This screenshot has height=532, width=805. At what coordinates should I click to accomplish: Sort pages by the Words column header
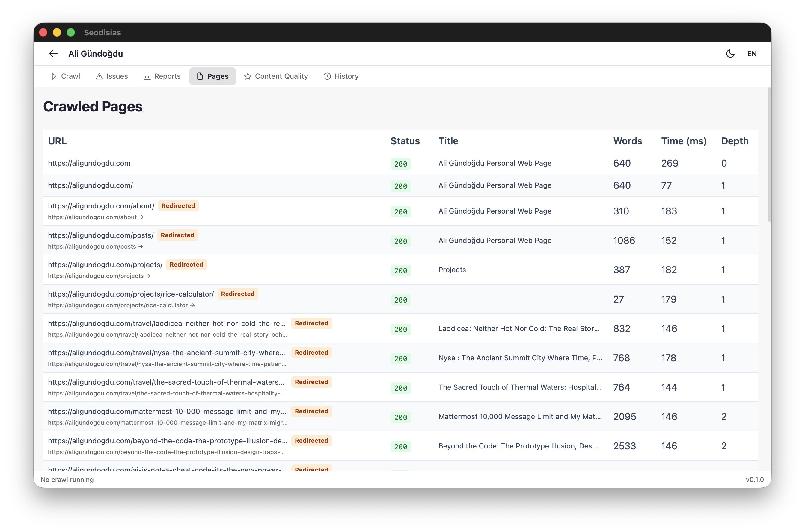coord(628,141)
